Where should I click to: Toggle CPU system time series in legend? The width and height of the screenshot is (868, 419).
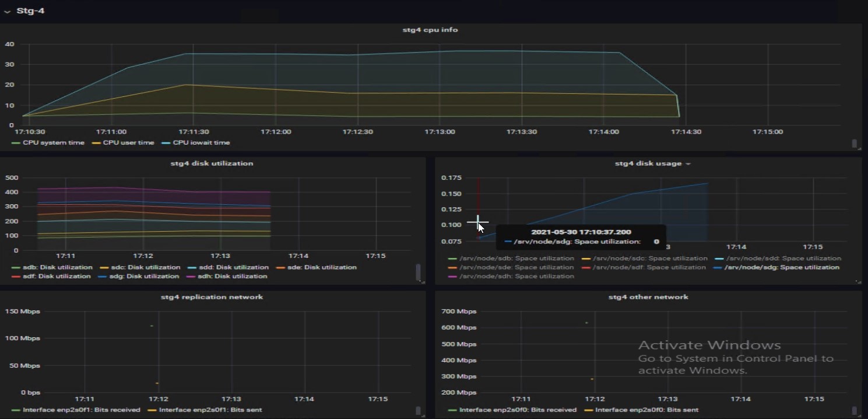[53, 143]
